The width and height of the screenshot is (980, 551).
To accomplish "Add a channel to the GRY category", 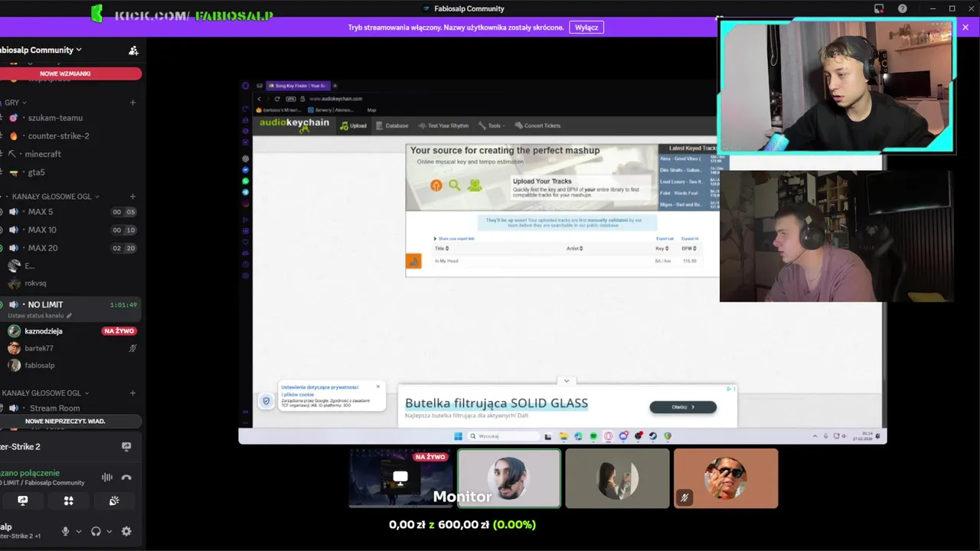I will (x=132, y=103).
